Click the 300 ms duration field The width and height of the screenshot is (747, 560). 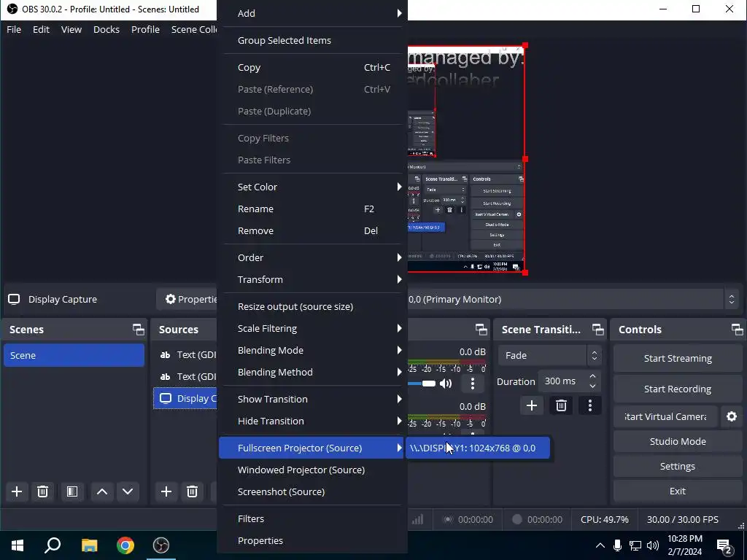pos(562,381)
